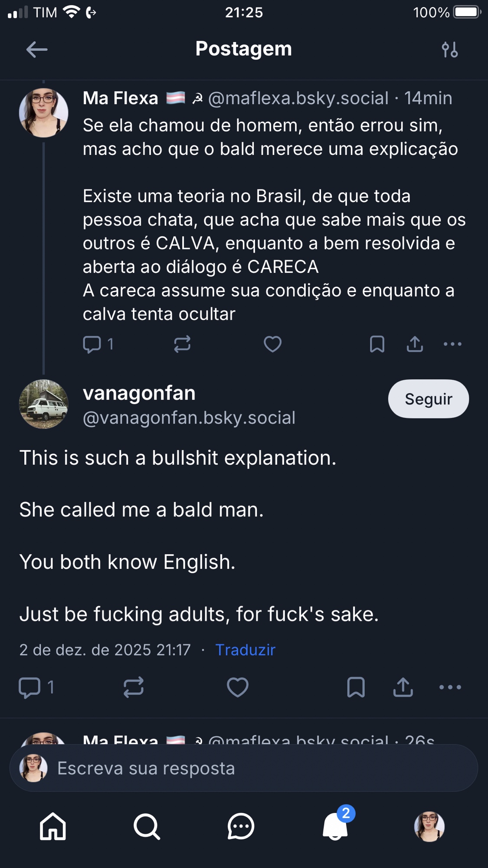
Task: Tap the reply field Escreva sua resposta
Action: pyautogui.click(x=244, y=768)
